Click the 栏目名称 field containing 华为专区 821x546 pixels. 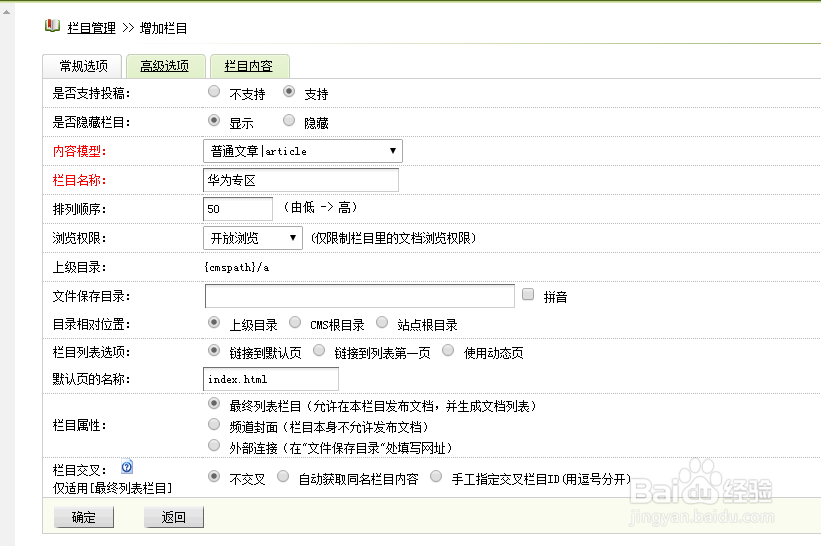tap(301, 180)
